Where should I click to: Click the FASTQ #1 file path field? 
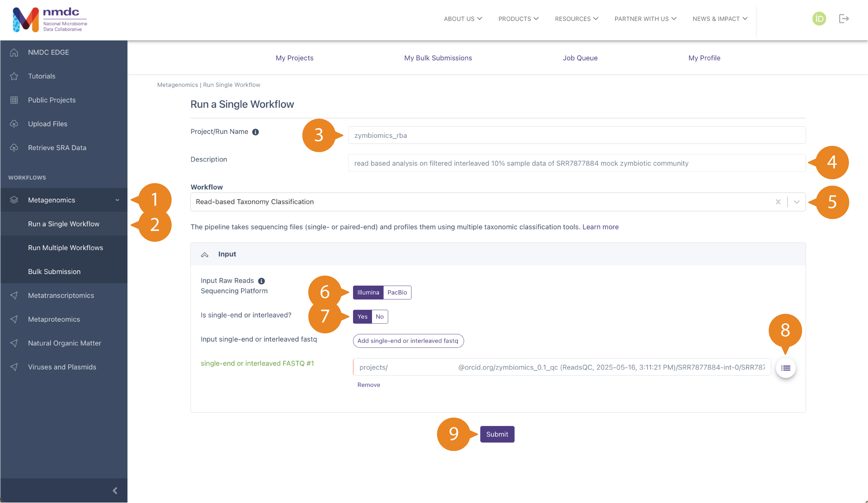click(562, 367)
